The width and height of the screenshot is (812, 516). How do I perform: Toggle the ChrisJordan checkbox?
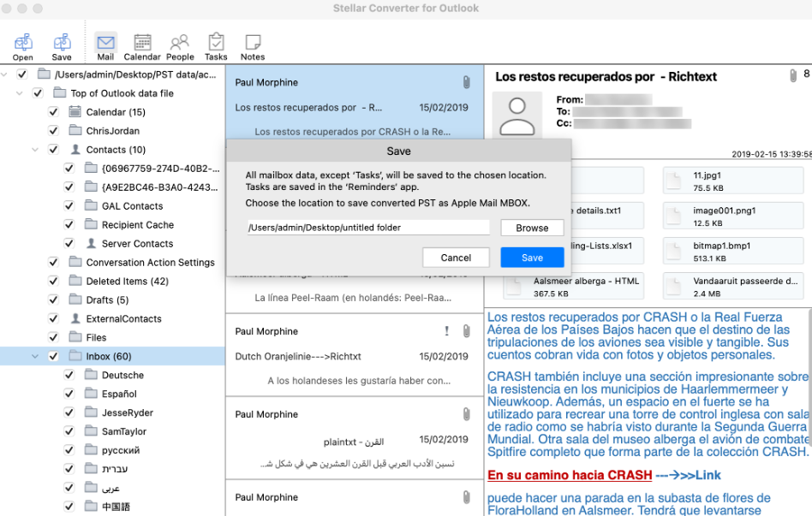coord(53,130)
